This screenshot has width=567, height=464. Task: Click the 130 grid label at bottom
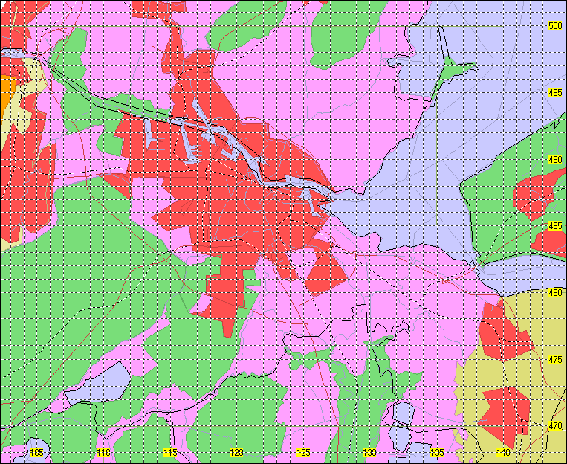(x=370, y=452)
